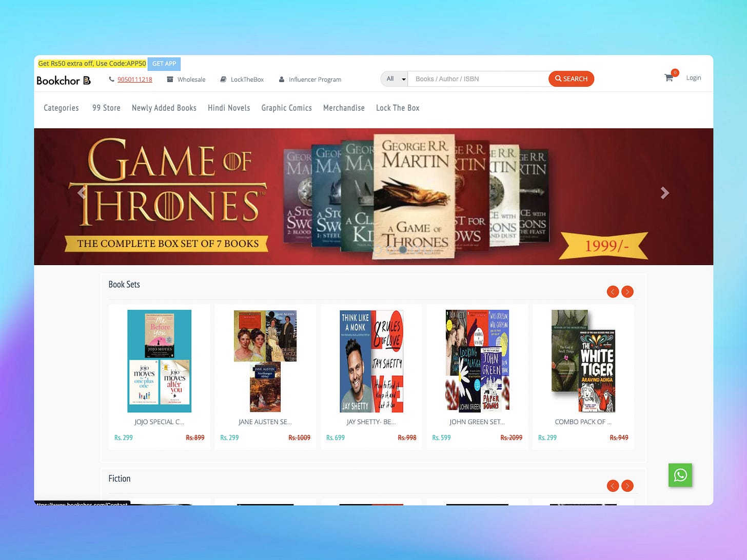
Task: Click the JOHN GREEN SET... title
Action: [477, 422]
